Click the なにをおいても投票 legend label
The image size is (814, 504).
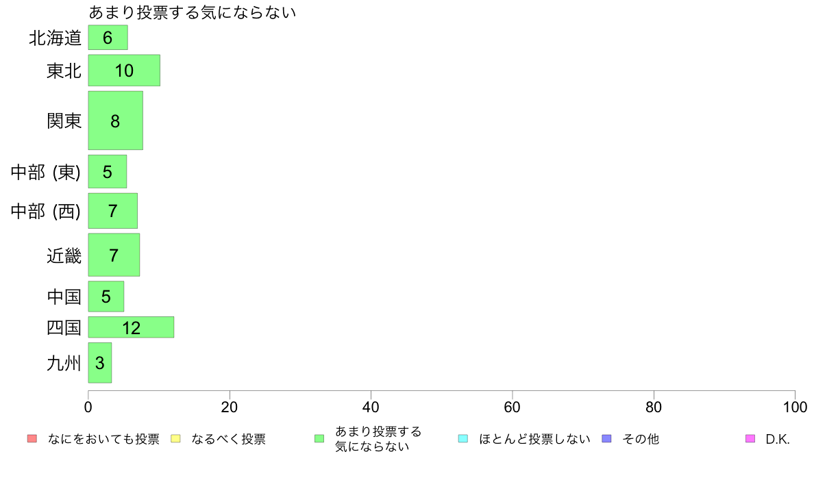103,439
